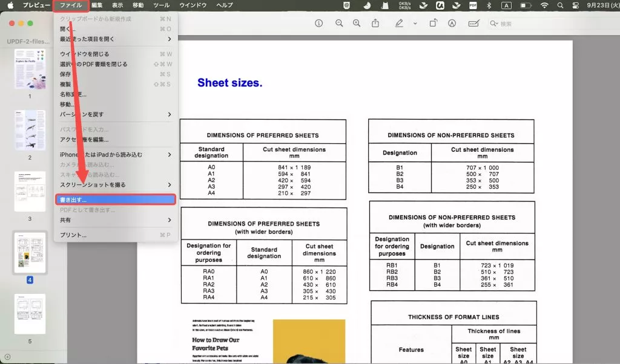Click the add page plus button in sidebar
The width and height of the screenshot is (620, 364).
7,357
